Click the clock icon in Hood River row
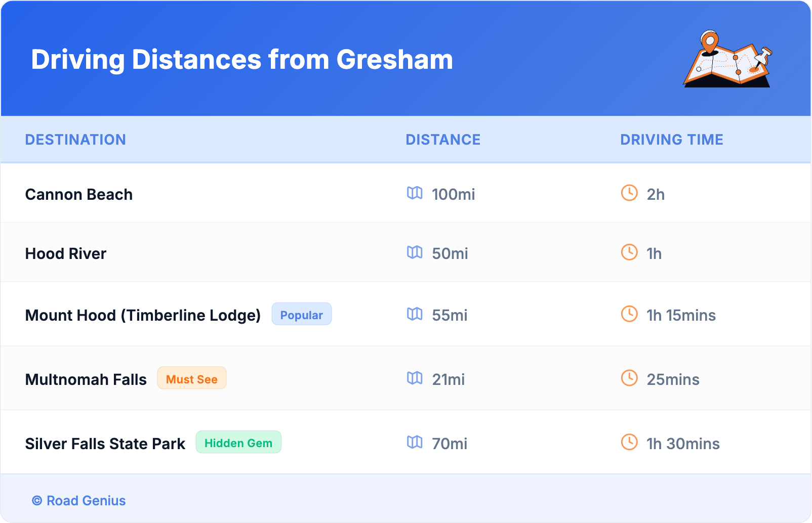This screenshot has width=812, height=523. click(629, 252)
